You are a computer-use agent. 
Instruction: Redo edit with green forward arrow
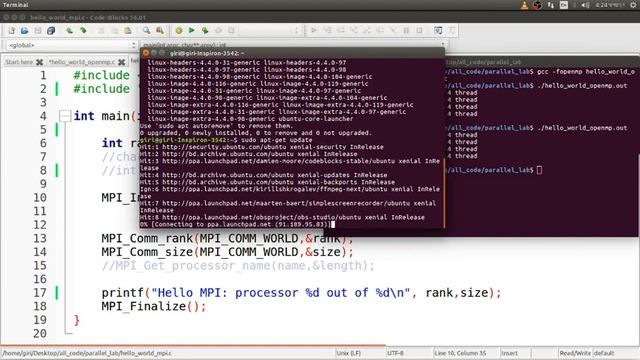(x=83, y=31)
